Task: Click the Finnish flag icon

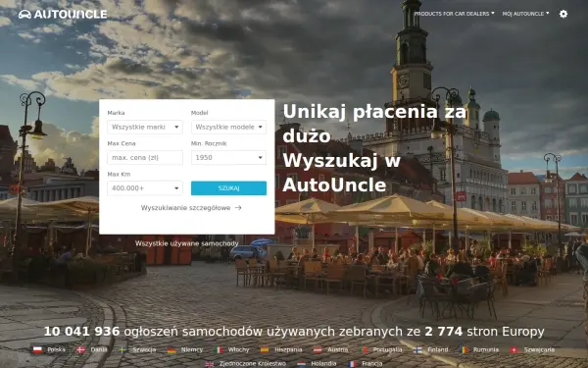Action: pos(417,350)
